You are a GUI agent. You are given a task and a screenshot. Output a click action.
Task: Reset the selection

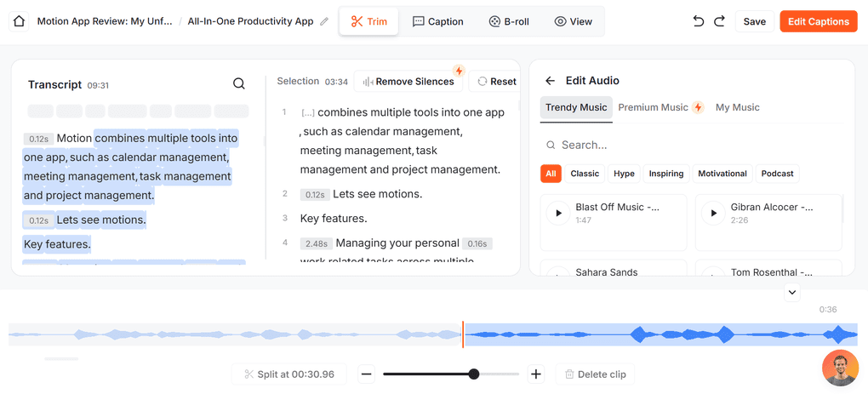(x=496, y=82)
